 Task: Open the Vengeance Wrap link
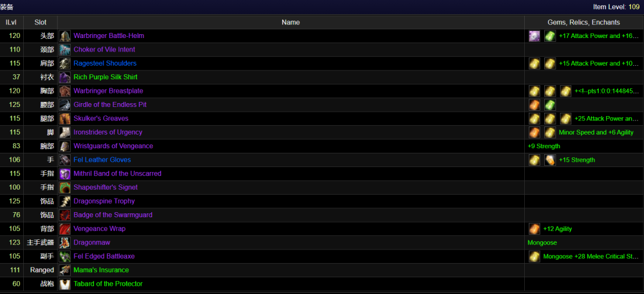point(99,229)
